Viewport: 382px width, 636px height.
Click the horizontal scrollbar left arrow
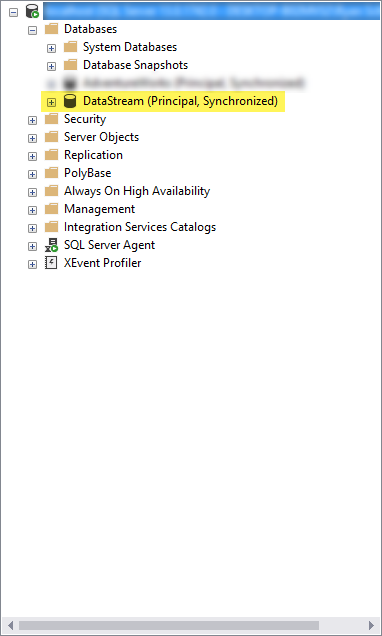coord(11,625)
